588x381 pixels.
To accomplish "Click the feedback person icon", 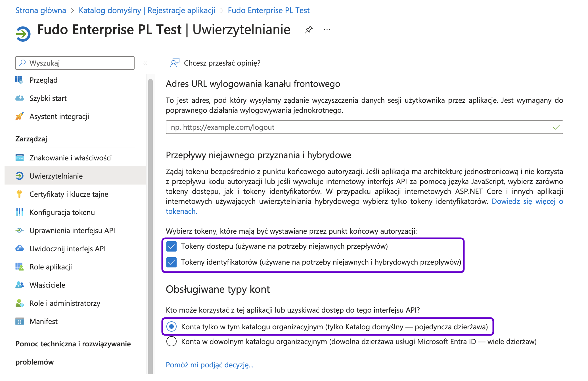I will (x=175, y=63).
